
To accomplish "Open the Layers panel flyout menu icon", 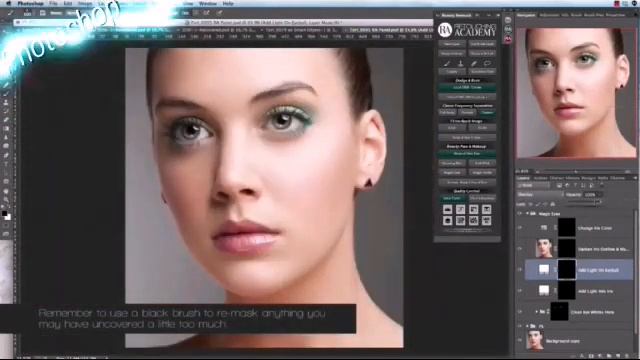I will coord(635,178).
